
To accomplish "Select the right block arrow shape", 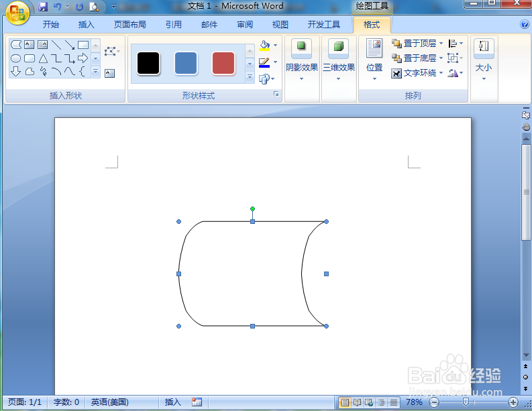I will 83,58.
